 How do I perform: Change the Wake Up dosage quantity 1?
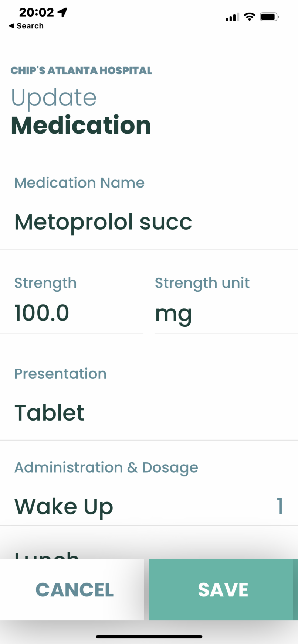click(x=280, y=506)
